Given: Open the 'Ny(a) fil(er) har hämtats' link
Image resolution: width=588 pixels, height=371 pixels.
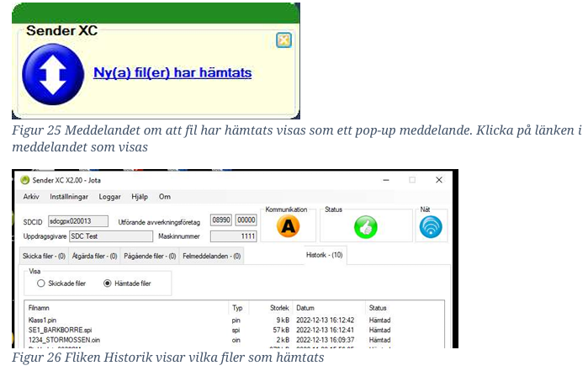Looking at the screenshot, I should [172, 73].
